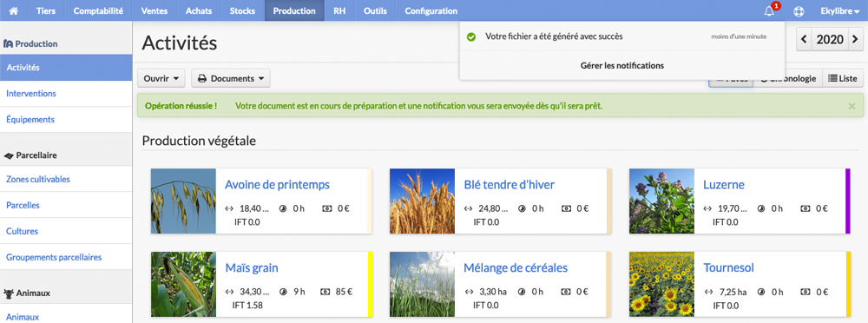Click the area icon on Avoine de printemps card
Viewport: 868px width, 323px height.
click(230, 209)
